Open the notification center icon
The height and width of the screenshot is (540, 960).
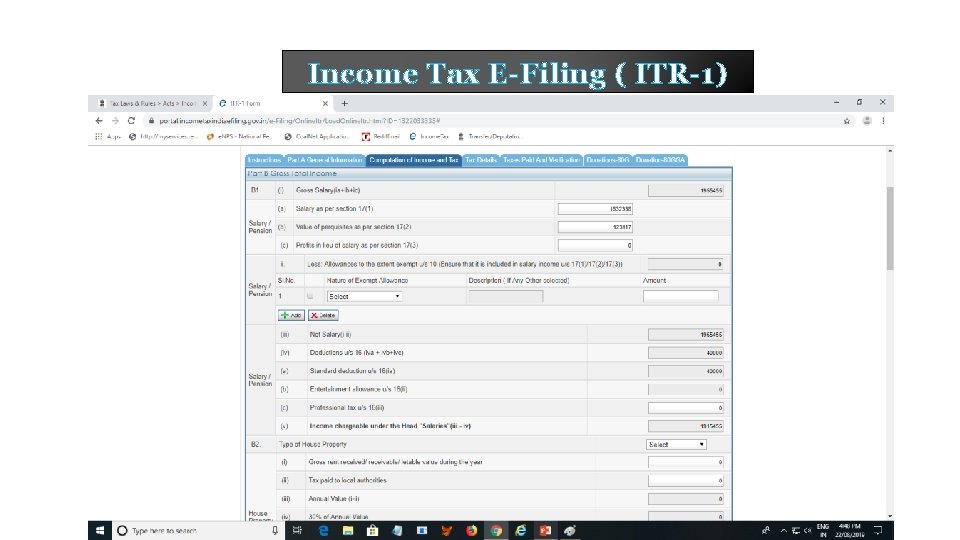878,531
